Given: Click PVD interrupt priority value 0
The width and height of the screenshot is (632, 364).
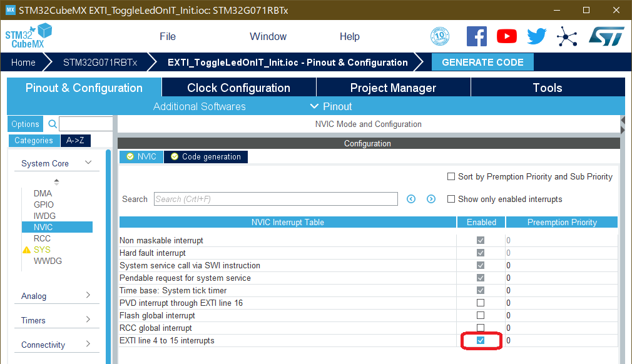Looking at the screenshot, I should coord(508,303).
